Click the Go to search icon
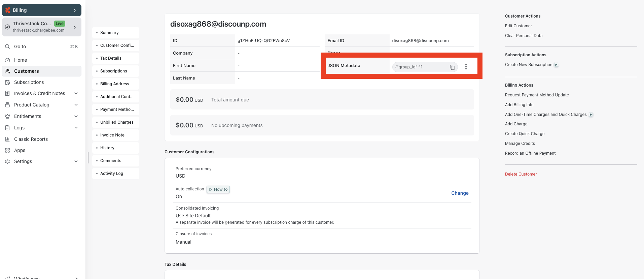Image resolution: width=644 pixels, height=279 pixels. click(x=7, y=46)
